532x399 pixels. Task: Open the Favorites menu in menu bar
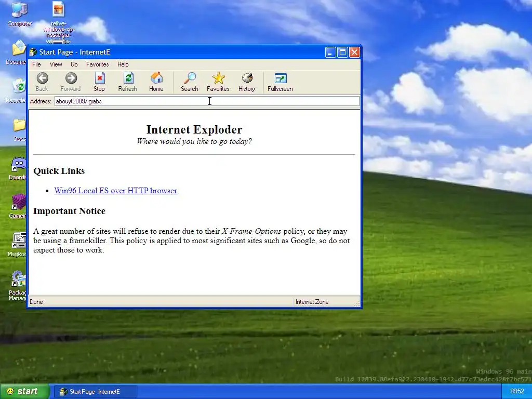click(x=97, y=64)
